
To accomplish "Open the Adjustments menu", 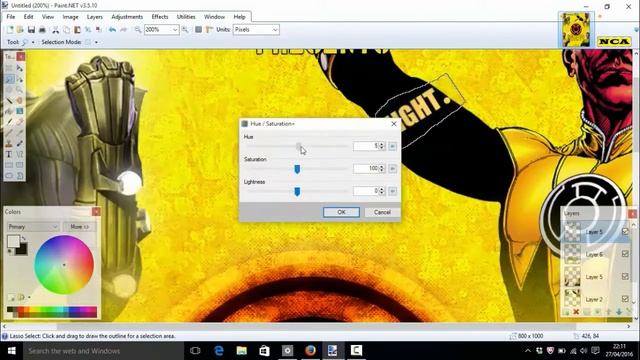I will (x=127, y=17).
